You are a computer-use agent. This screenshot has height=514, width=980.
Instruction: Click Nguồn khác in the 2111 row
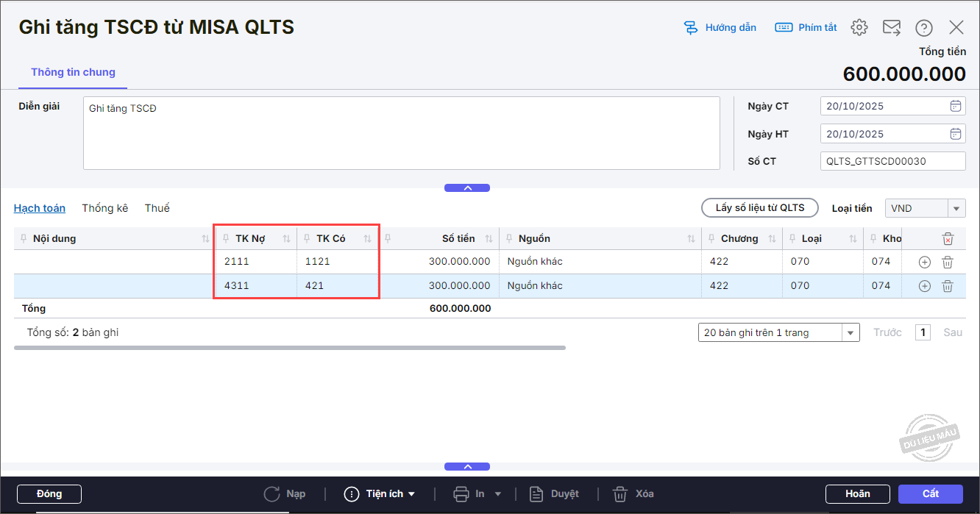[x=535, y=262]
